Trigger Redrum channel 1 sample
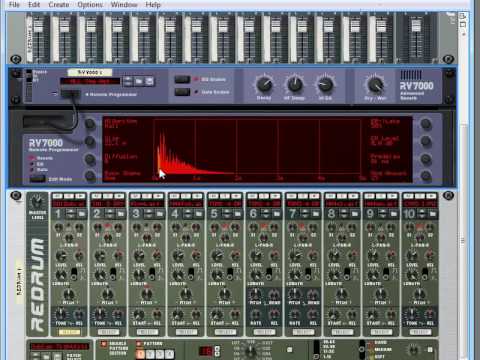The height and width of the screenshot is (360, 480). 80,196
